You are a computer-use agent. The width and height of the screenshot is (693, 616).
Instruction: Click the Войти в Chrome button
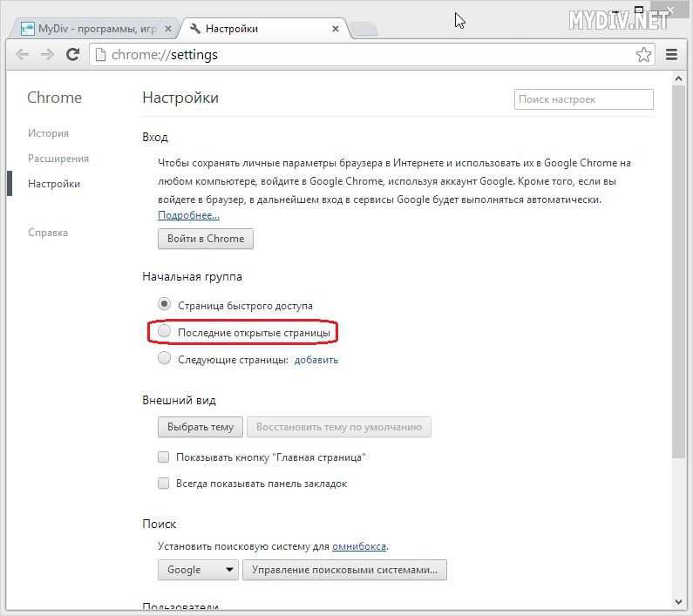206,239
